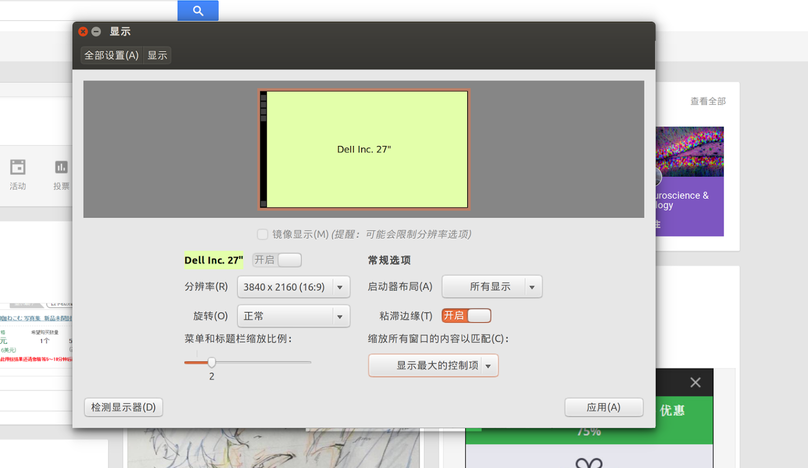The image size is (808, 468).
Task: Click the blue search magnifier button
Action: coord(198,10)
